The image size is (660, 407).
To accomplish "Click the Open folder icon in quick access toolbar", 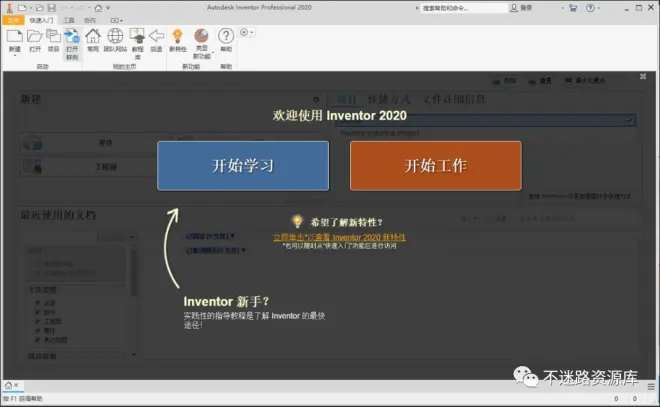I will click(40, 8).
